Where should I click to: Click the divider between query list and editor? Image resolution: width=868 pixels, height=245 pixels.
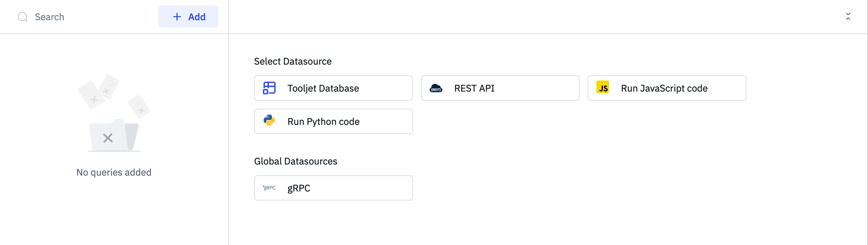(x=228, y=139)
